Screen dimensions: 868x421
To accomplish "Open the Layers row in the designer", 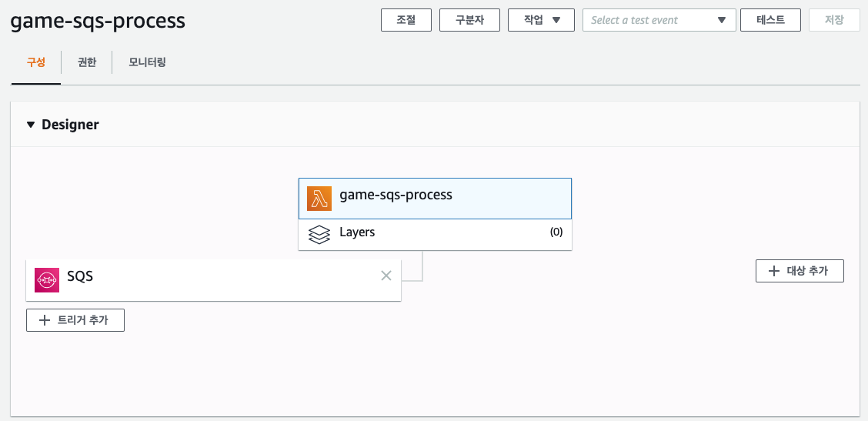I will pos(435,235).
